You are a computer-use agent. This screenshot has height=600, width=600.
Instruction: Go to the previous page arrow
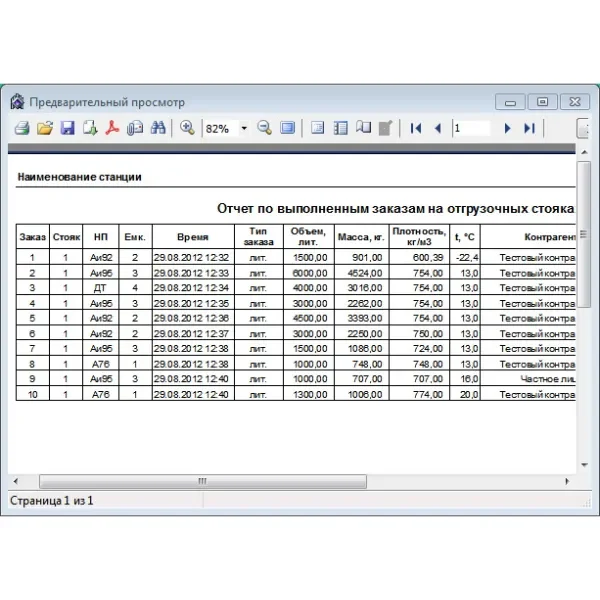pos(438,128)
